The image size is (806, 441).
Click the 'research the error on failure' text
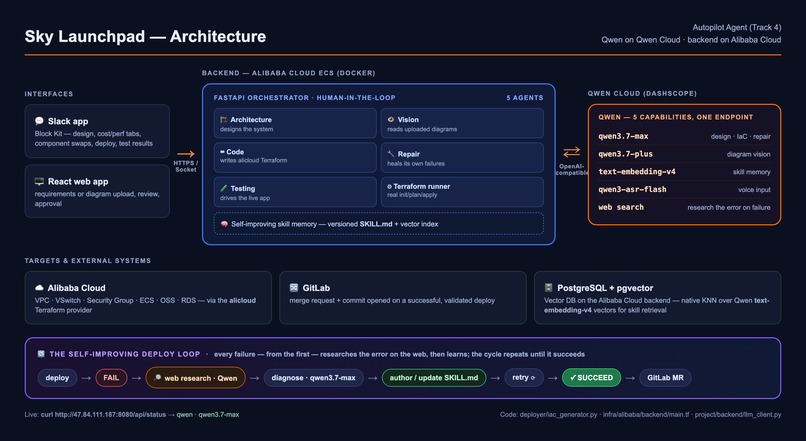(x=729, y=208)
